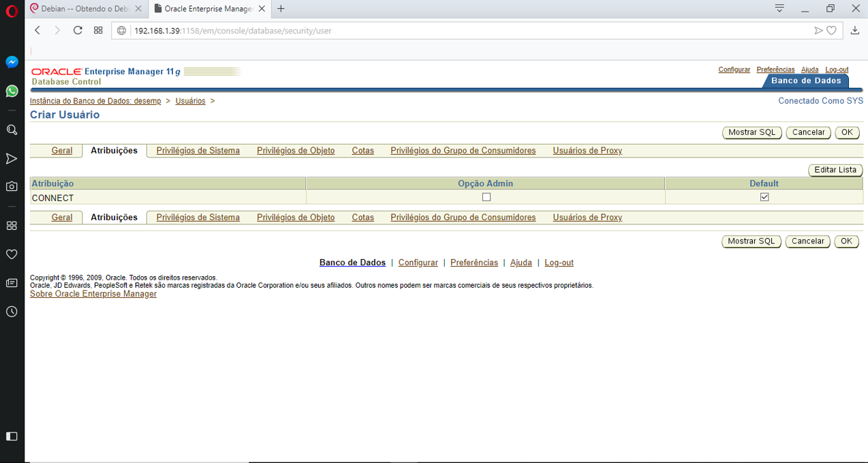This screenshot has width=868, height=463.
Task: Select the upper Atribuições tab
Action: [x=114, y=151]
